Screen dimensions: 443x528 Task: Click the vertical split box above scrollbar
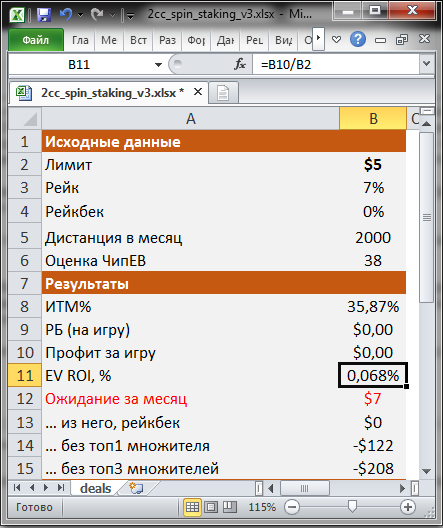pos(427,111)
